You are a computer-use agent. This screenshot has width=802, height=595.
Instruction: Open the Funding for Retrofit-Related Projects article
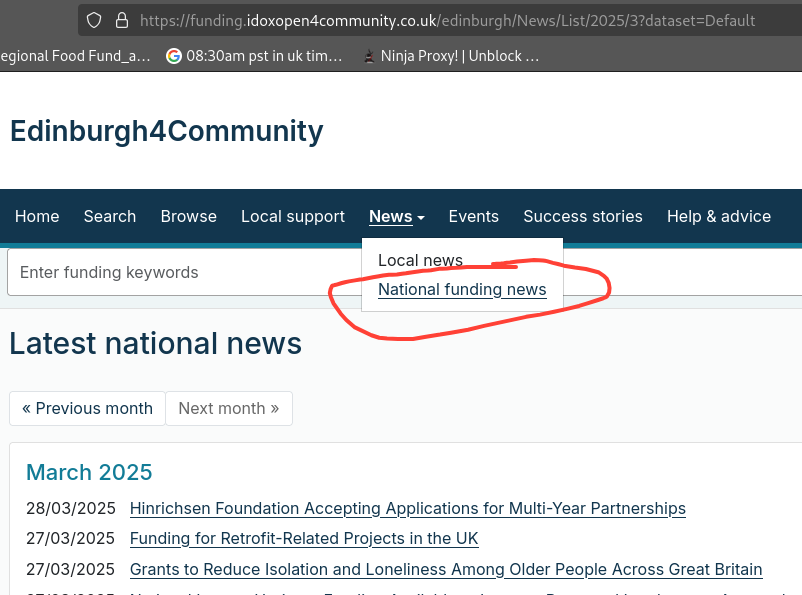coord(304,538)
